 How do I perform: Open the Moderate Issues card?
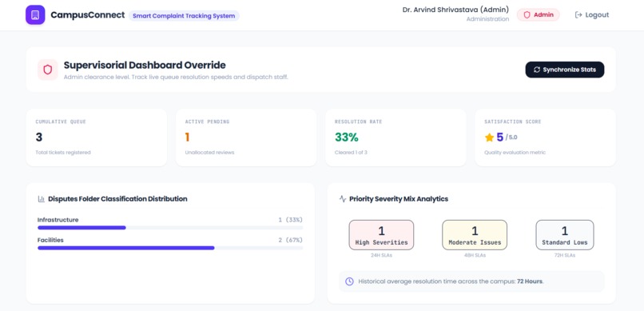click(x=475, y=235)
